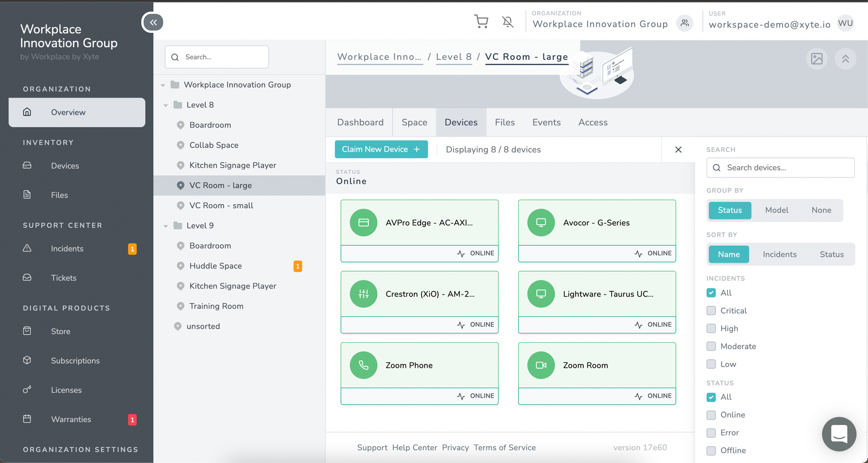868x463 pixels.
Task: Toggle the Incidents All checkbox
Action: (711, 293)
